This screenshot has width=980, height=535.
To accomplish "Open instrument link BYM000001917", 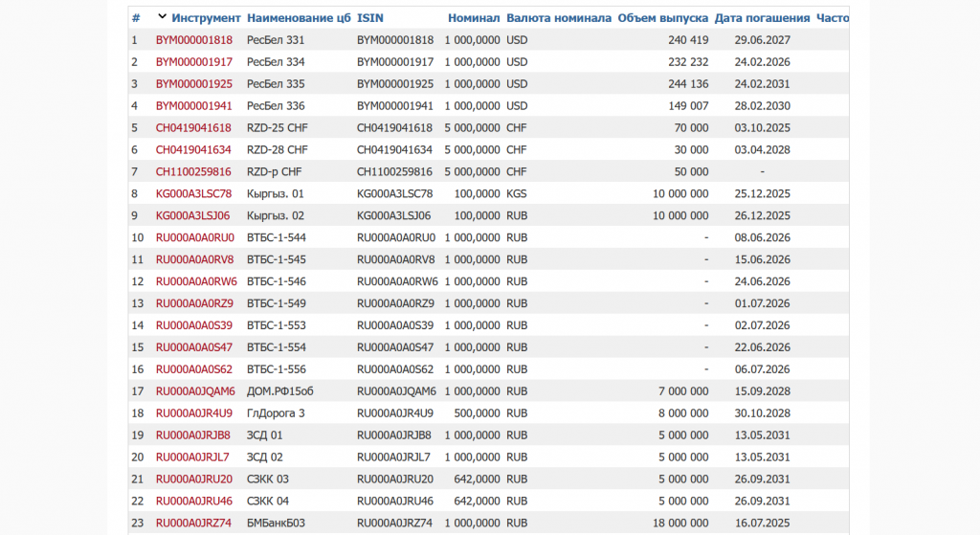I will 193,62.
